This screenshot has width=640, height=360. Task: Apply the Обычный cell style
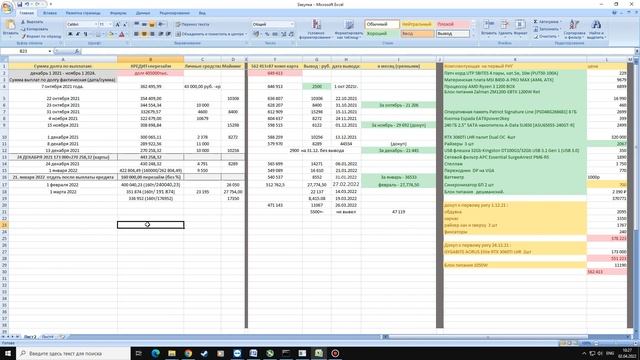pos(382,24)
